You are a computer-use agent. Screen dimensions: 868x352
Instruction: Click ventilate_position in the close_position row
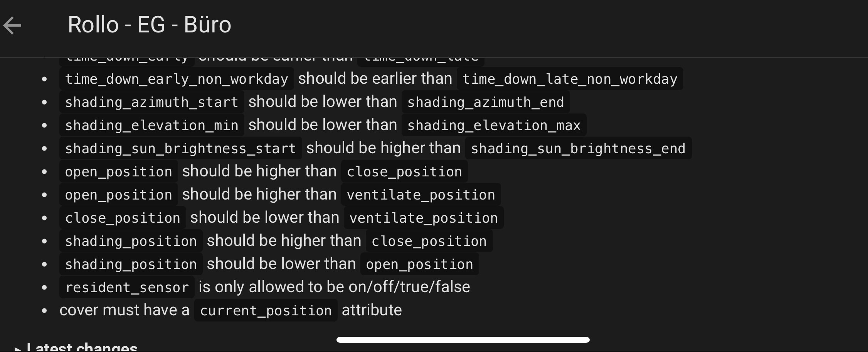pos(423,218)
